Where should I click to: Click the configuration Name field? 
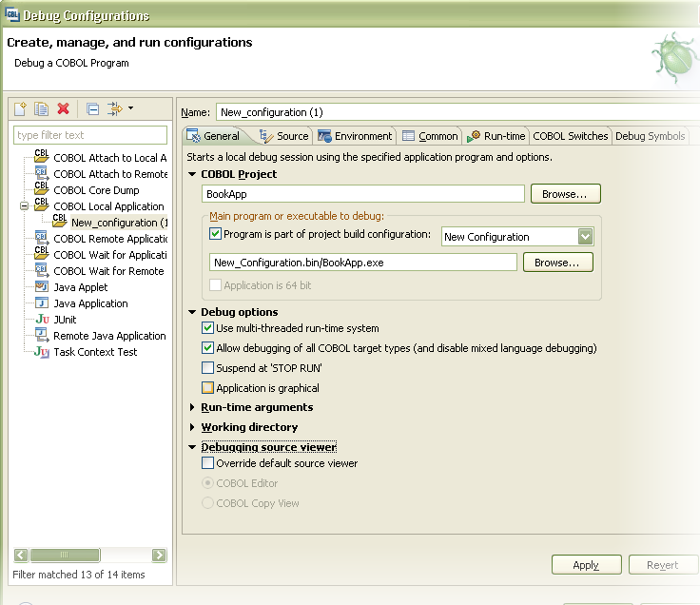457,112
